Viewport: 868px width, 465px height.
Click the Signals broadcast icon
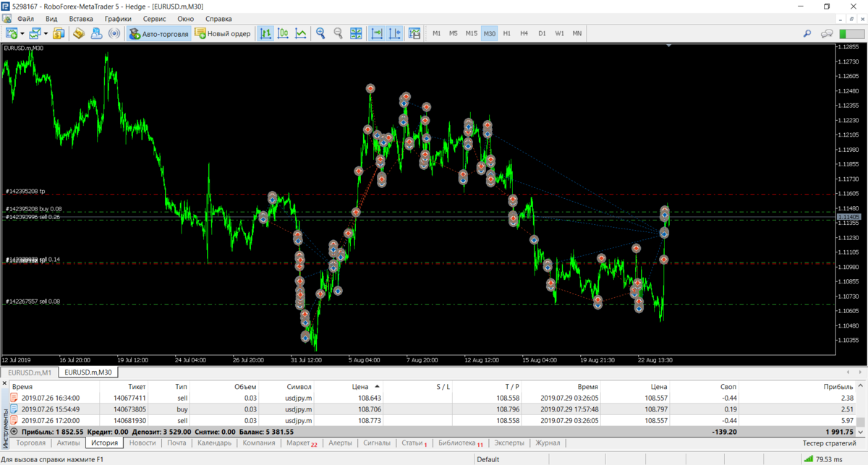click(x=114, y=33)
